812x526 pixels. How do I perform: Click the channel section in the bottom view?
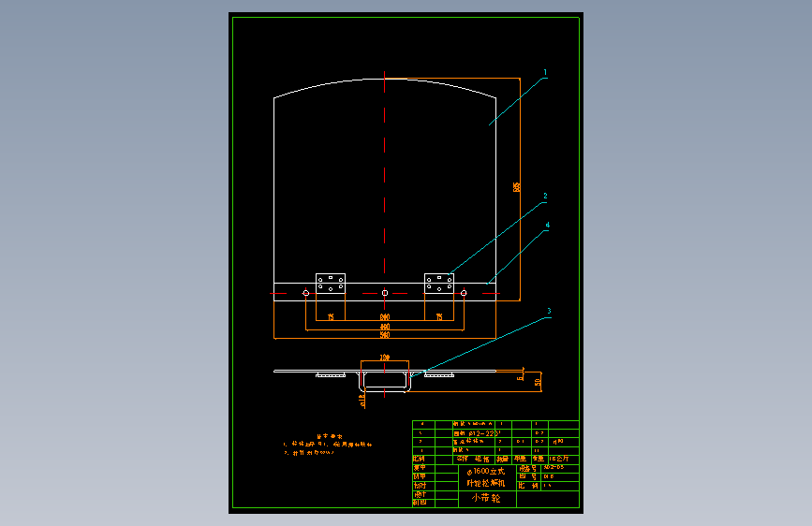[384, 381]
